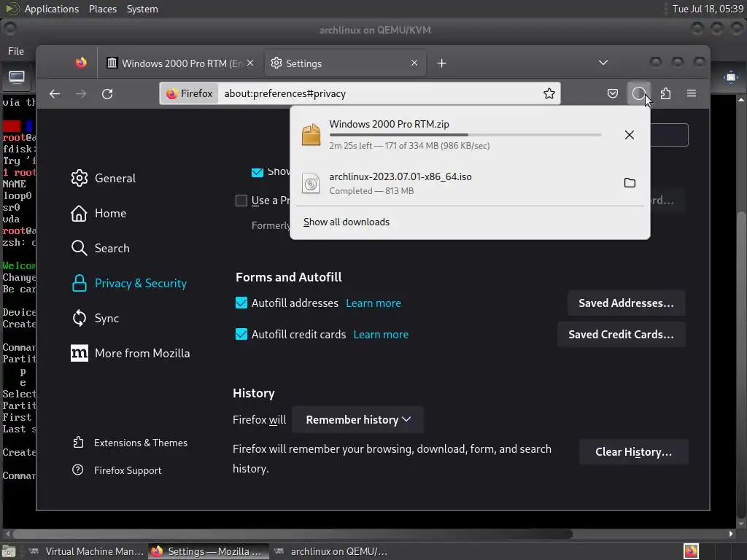747x560 pixels.
Task: Click the fullscreen icon in QEMU window toolbar
Action: pos(731,77)
